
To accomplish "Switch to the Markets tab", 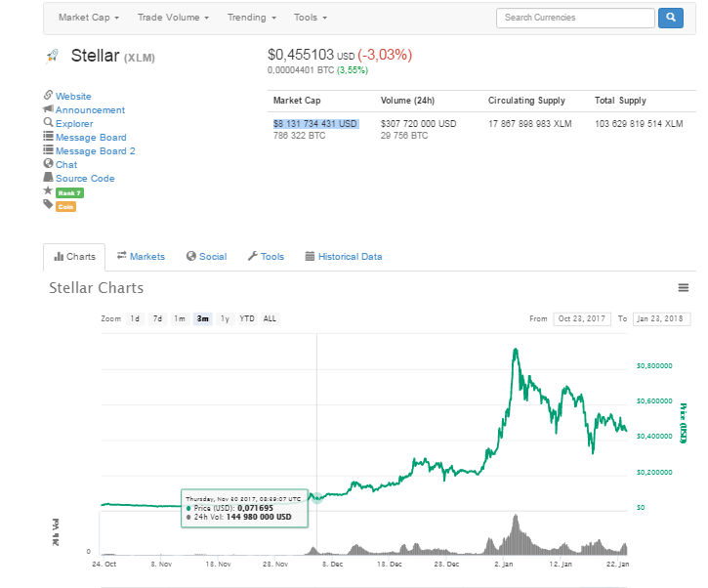I will tap(141, 257).
